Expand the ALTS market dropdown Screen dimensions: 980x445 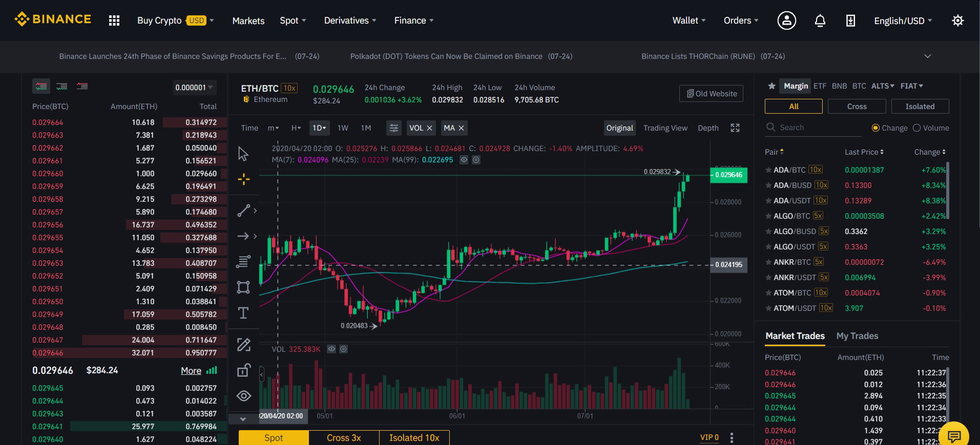tap(883, 86)
